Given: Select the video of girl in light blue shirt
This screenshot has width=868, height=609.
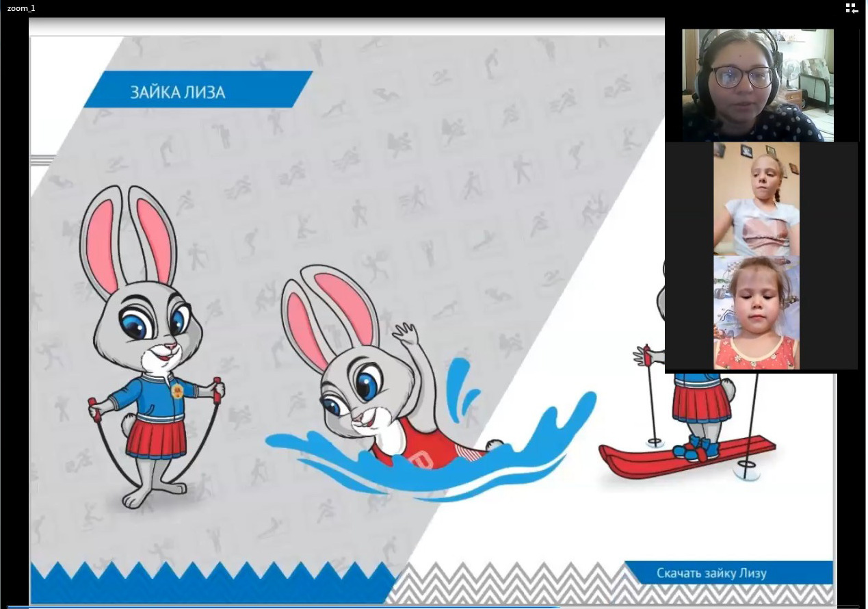Looking at the screenshot, I should point(757,199).
